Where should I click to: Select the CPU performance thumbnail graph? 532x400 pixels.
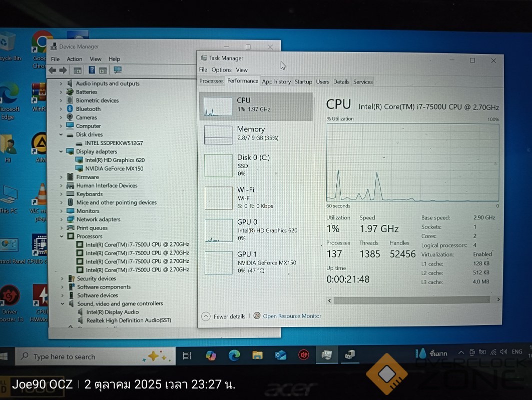(218, 106)
